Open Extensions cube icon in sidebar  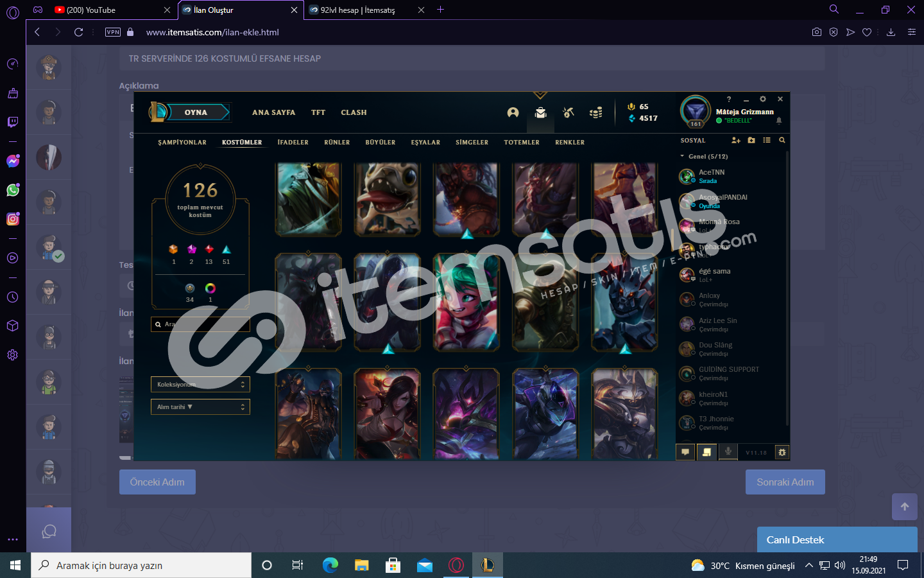coord(13,326)
